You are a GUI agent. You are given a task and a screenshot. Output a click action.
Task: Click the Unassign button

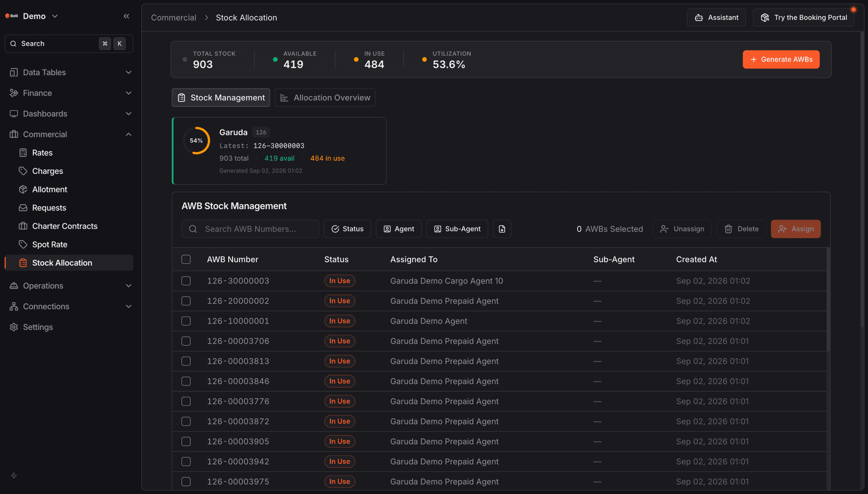[682, 229]
